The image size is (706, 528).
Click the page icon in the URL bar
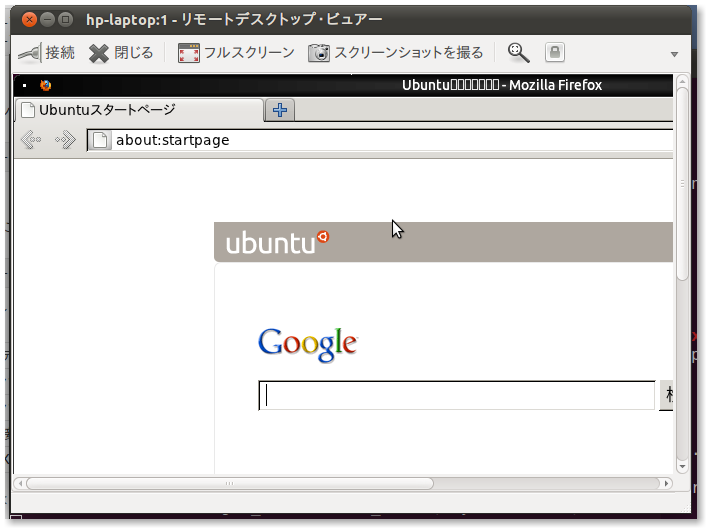(x=100, y=140)
